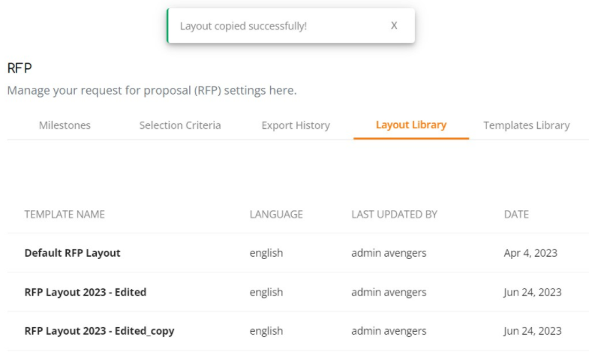
Task: Sort by Template Name column header
Action: pyautogui.click(x=65, y=214)
